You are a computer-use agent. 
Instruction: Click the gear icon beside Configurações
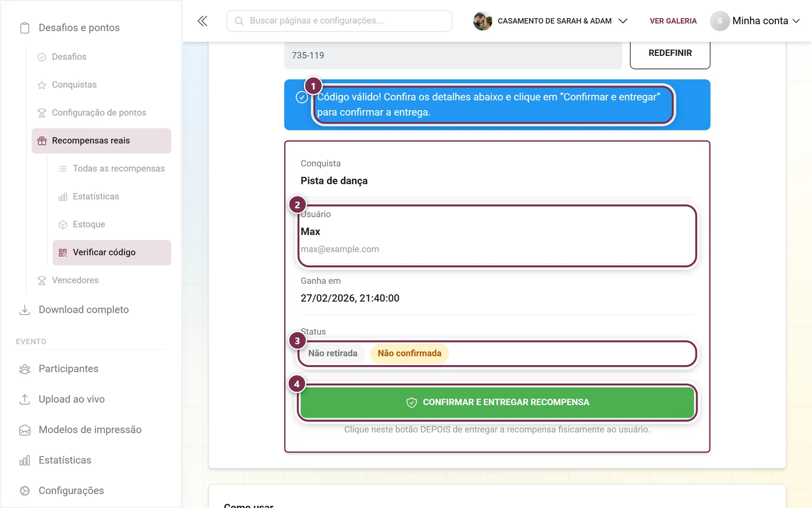[25, 491]
